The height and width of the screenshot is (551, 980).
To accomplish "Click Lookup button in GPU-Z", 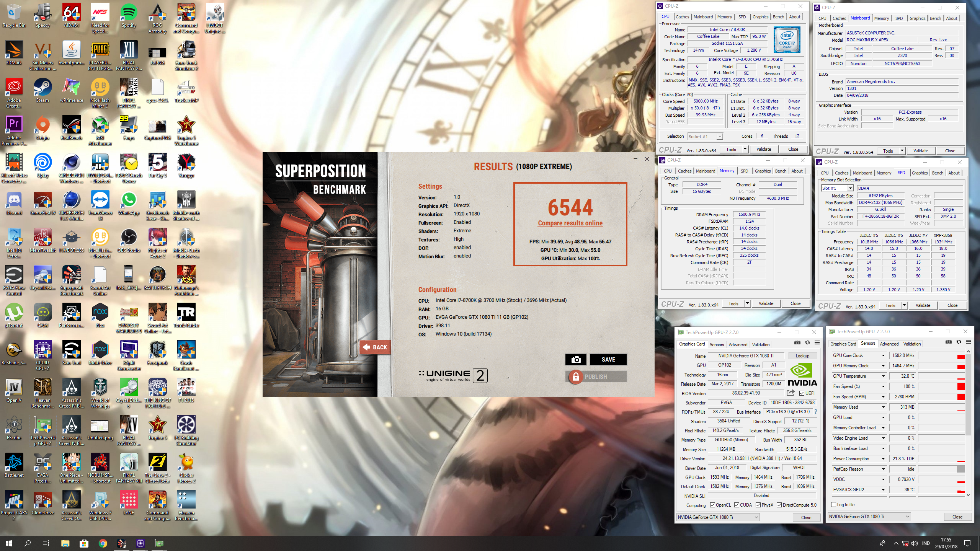I will [x=802, y=356].
